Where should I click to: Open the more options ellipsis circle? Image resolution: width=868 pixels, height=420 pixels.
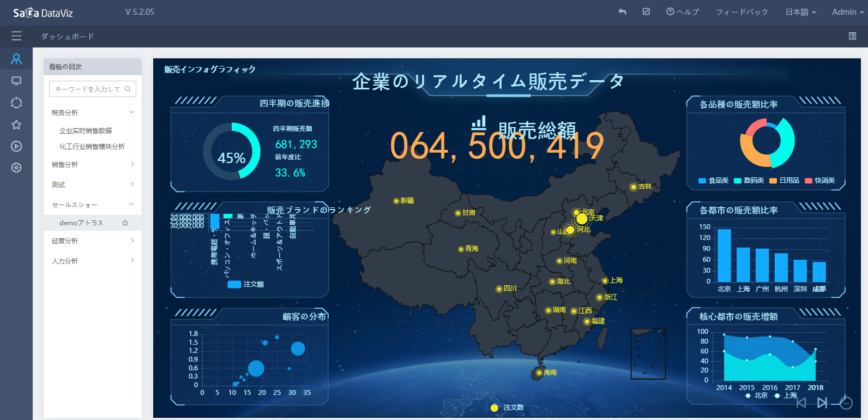tap(846, 403)
